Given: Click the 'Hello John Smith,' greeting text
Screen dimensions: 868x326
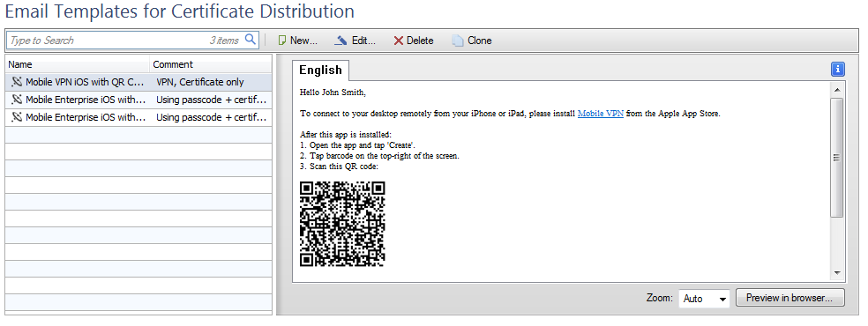Looking at the screenshot, I should (333, 93).
